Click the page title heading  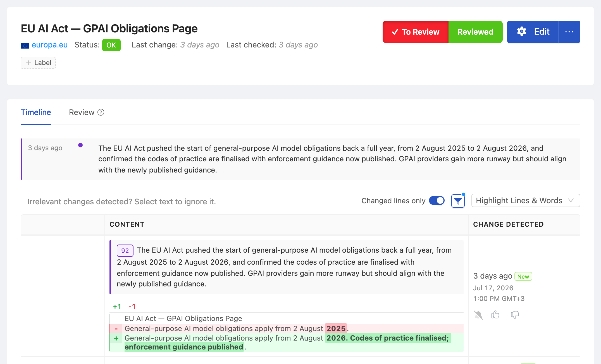pyautogui.click(x=109, y=29)
